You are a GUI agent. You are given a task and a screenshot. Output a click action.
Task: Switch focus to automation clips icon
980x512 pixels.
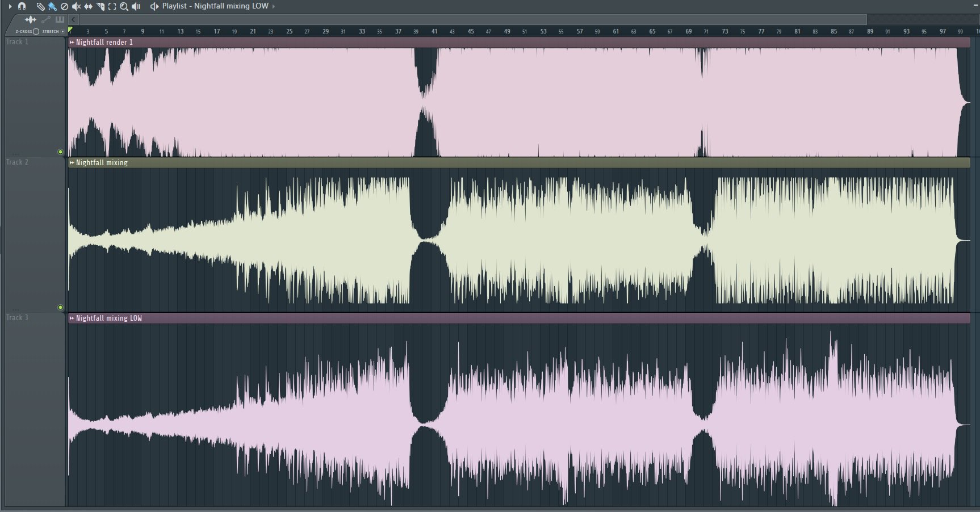(x=46, y=20)
